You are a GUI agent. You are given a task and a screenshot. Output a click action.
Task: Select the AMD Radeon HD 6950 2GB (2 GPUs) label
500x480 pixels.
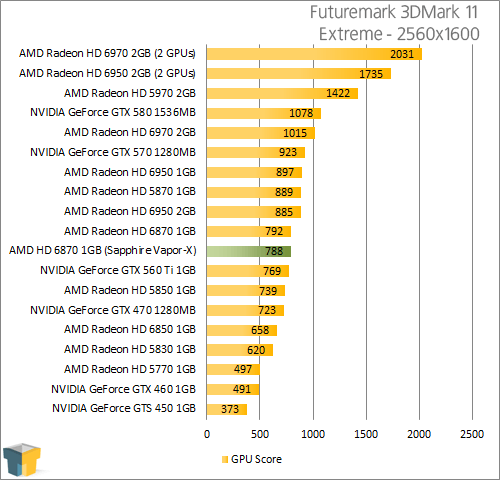(107, 73)
